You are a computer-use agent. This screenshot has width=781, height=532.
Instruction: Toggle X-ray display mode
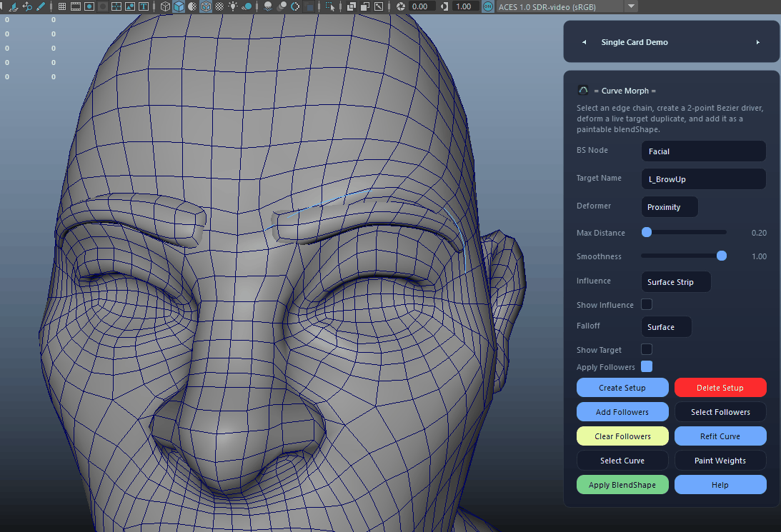pyautogui.click(x=352, y=6)
